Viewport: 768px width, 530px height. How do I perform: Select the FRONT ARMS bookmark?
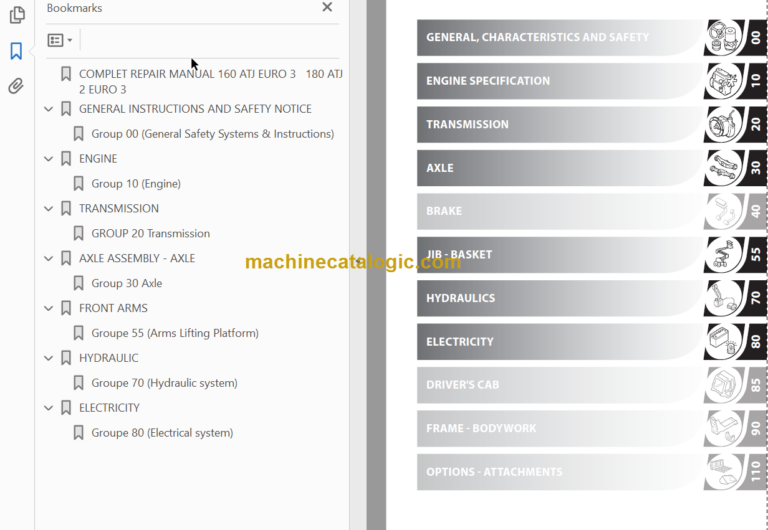click(x=113, y=308)
